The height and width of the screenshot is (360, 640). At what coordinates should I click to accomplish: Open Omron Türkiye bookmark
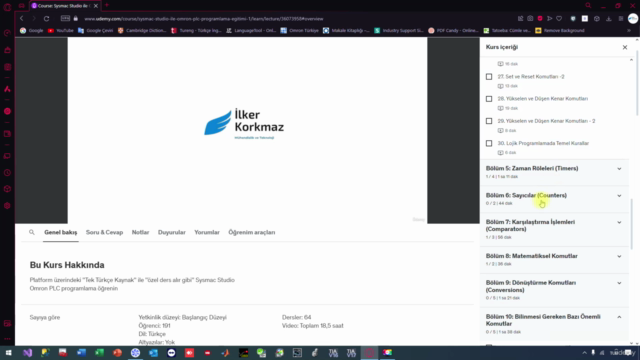coord(300,31)
